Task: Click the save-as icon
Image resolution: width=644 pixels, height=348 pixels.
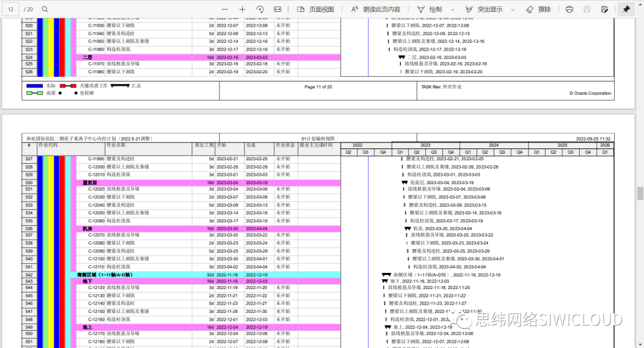Action: tap(605, 9)
